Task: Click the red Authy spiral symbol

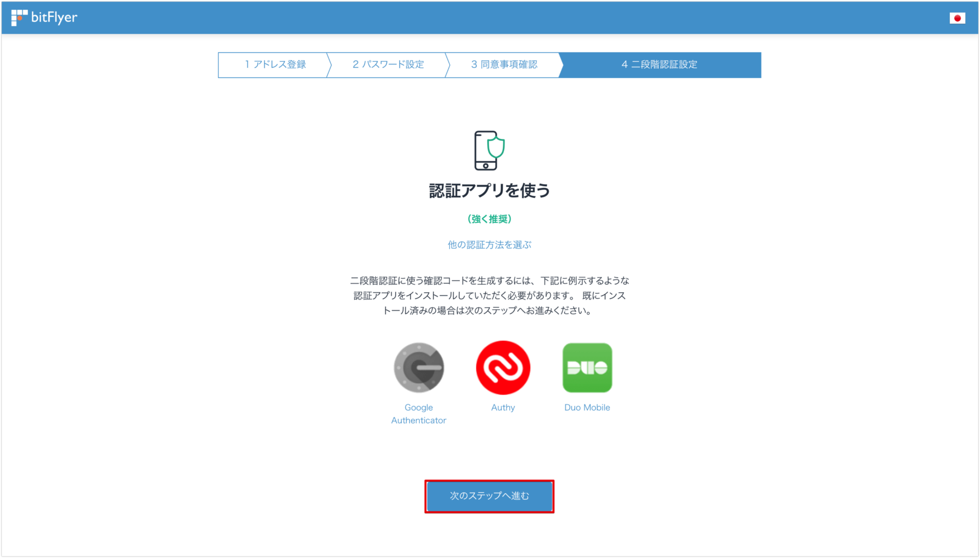Action: (503, 368)
